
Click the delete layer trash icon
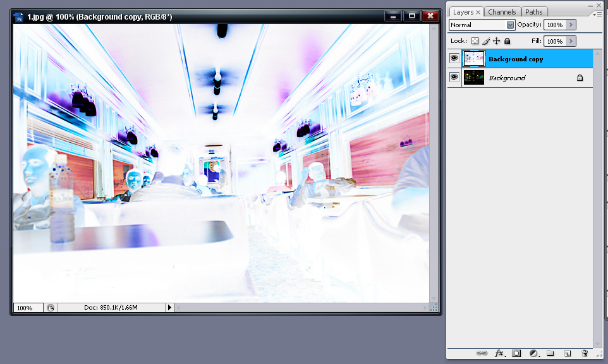585,353
